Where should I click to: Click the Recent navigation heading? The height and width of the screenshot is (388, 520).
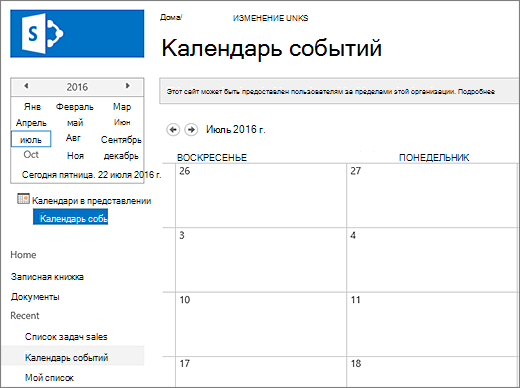point(25,316)
